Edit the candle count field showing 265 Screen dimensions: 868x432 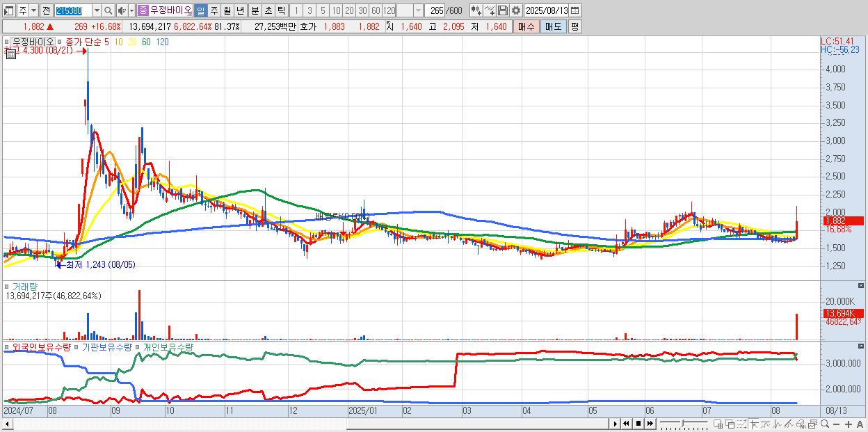[x=435, y=10]
